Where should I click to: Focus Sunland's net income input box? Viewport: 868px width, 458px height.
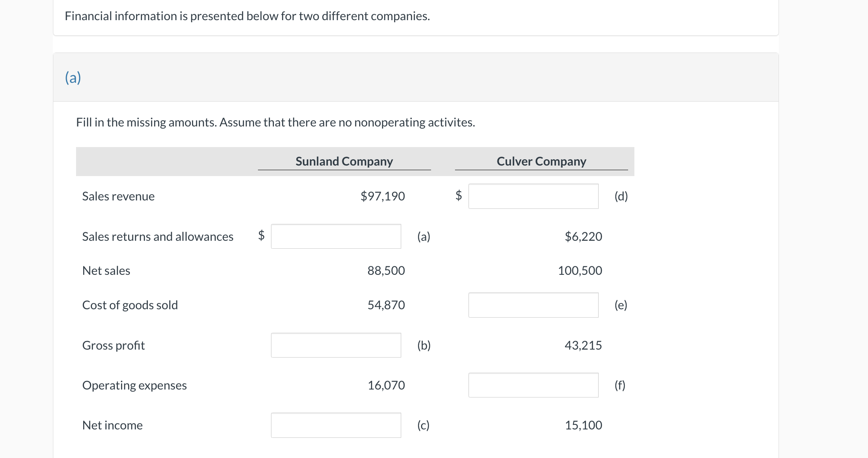pyautogui.click(x=336, y=425)
